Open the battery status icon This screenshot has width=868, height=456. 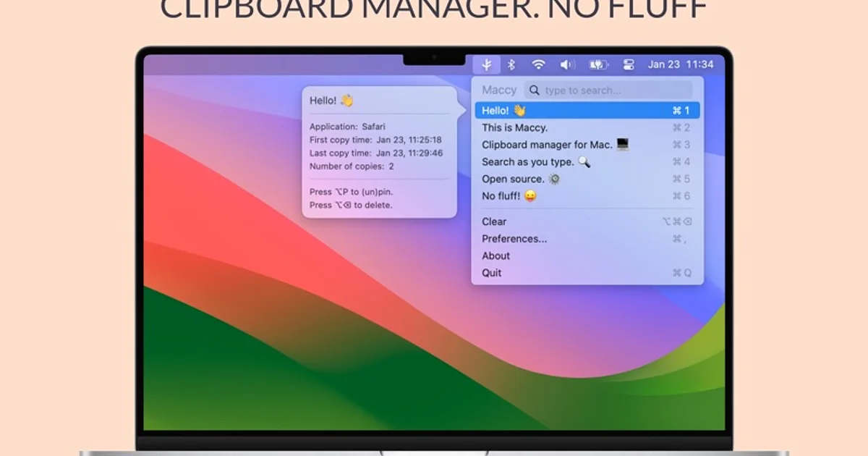[598, 64]
